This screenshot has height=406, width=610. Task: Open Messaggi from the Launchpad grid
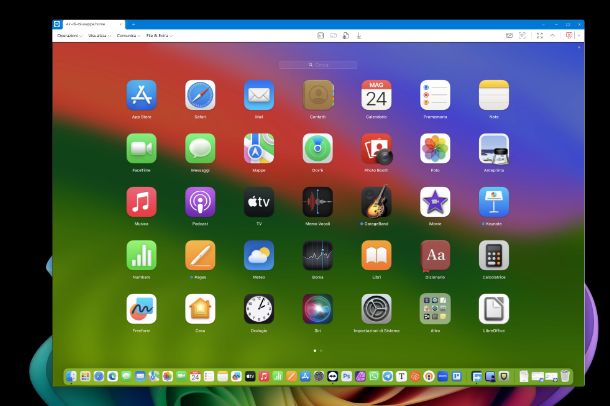200,148
